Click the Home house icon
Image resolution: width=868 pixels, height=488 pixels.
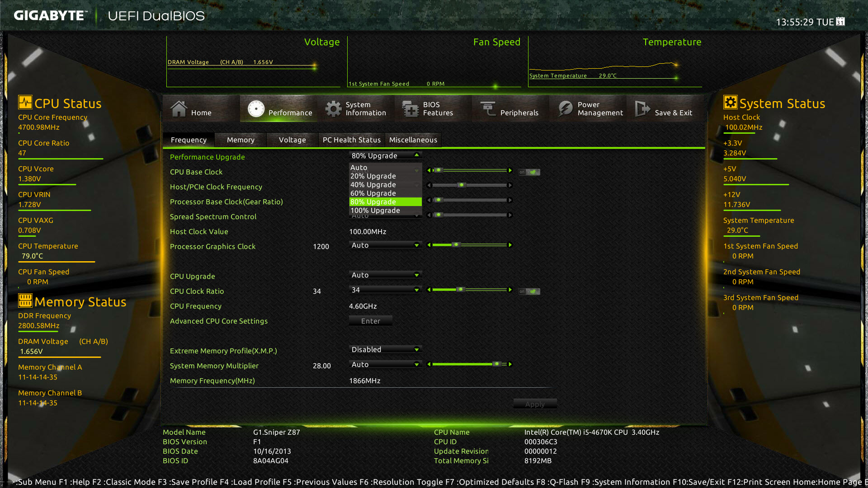click(x=179, y=108)
